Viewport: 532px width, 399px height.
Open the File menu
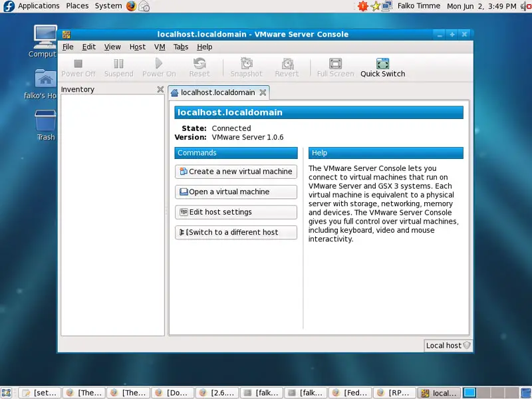[x=68, y=47]
